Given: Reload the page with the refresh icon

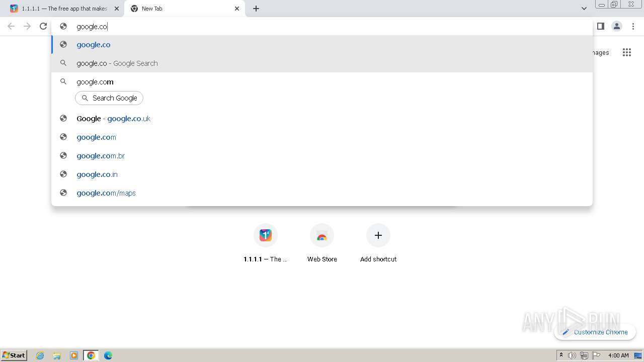Looking at the screenshot, I should point(43,26).
